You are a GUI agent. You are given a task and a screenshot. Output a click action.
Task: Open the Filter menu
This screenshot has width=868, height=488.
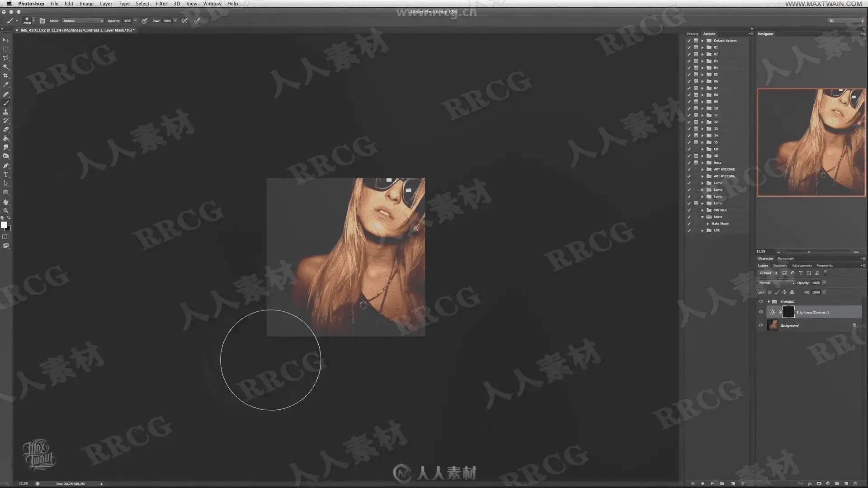(x=161, y=4)
